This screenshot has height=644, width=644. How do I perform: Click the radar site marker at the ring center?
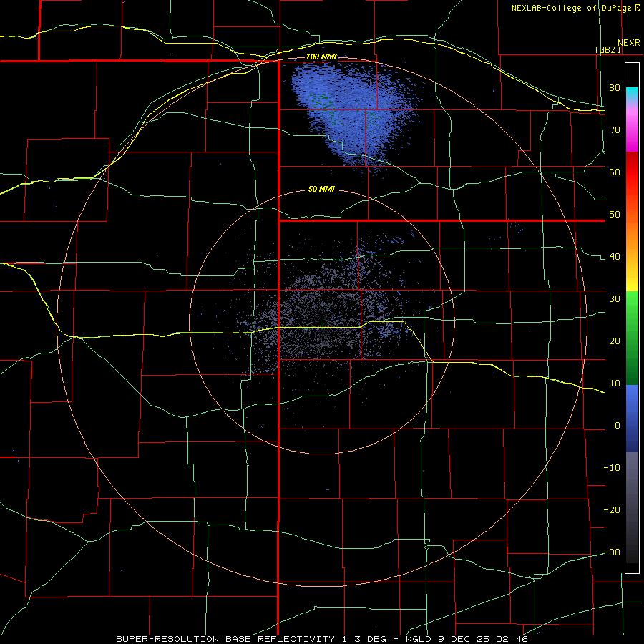321,323
